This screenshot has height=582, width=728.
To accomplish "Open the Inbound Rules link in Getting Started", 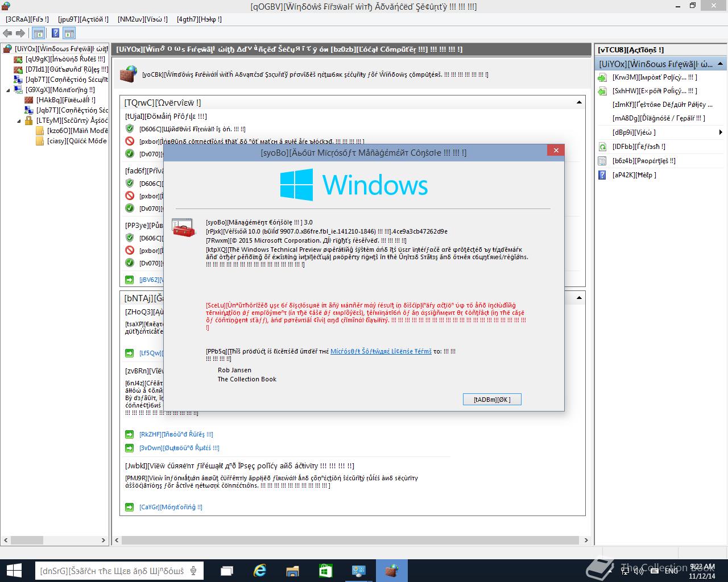I will [x=176, y=434].
